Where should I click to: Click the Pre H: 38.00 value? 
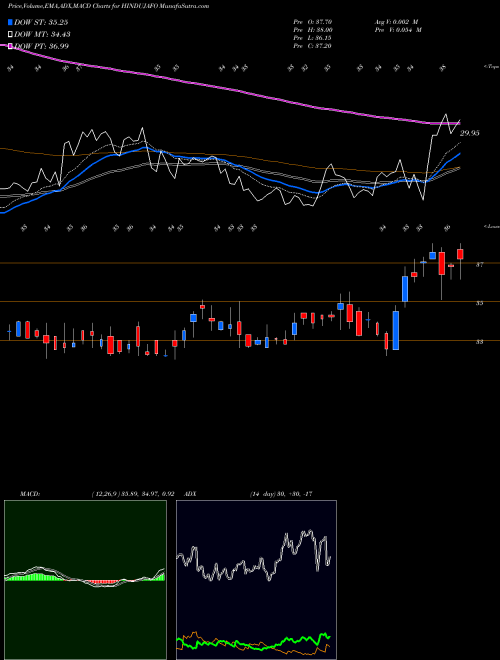pyautogui.click(x=313, y=30)
